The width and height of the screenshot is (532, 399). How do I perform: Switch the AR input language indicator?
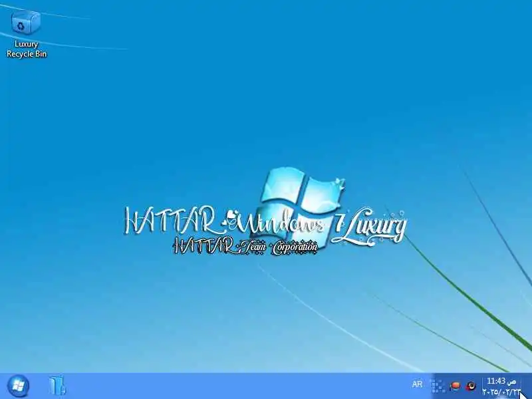pyautogui.click(x=417, y=384)
